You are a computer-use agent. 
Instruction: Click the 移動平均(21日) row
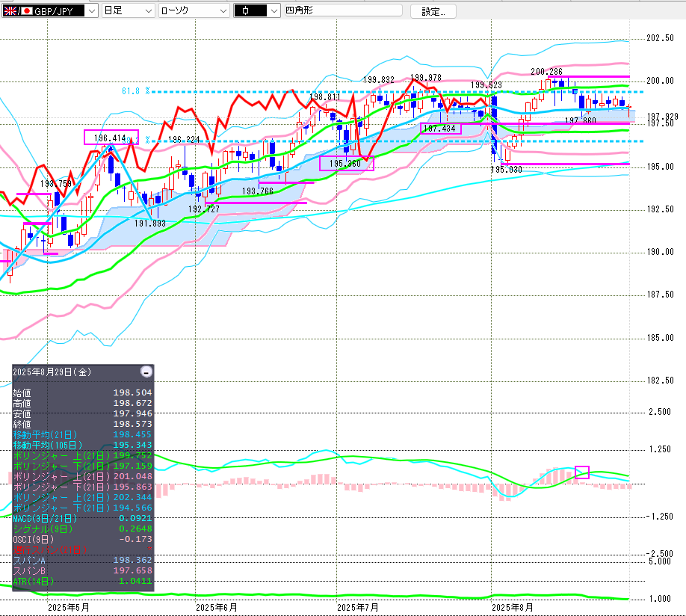[x=83, y=435]
